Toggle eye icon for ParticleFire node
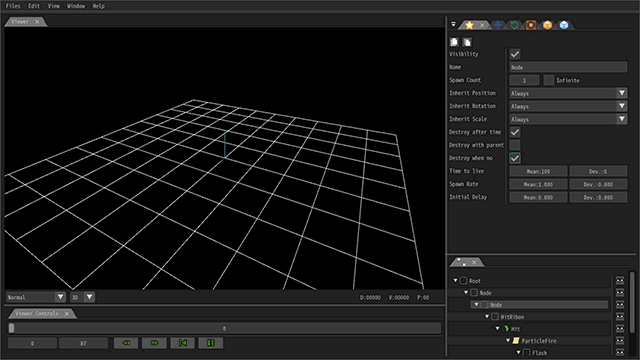Viewport: 640px width, 360px height. click(x=620, y=341)
